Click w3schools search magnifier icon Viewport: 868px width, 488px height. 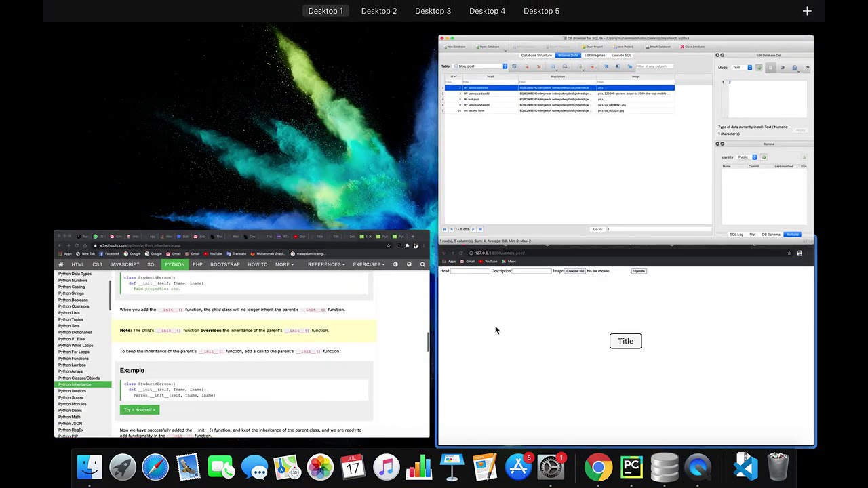pyautogui.click(x=422, y=264)
